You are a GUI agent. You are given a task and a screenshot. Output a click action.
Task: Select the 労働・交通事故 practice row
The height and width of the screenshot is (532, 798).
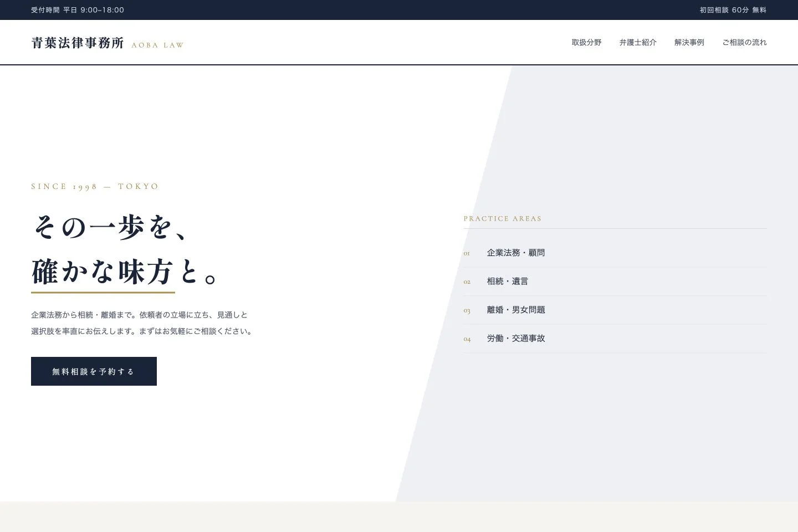pyautogui.click(x=615, y=339)
